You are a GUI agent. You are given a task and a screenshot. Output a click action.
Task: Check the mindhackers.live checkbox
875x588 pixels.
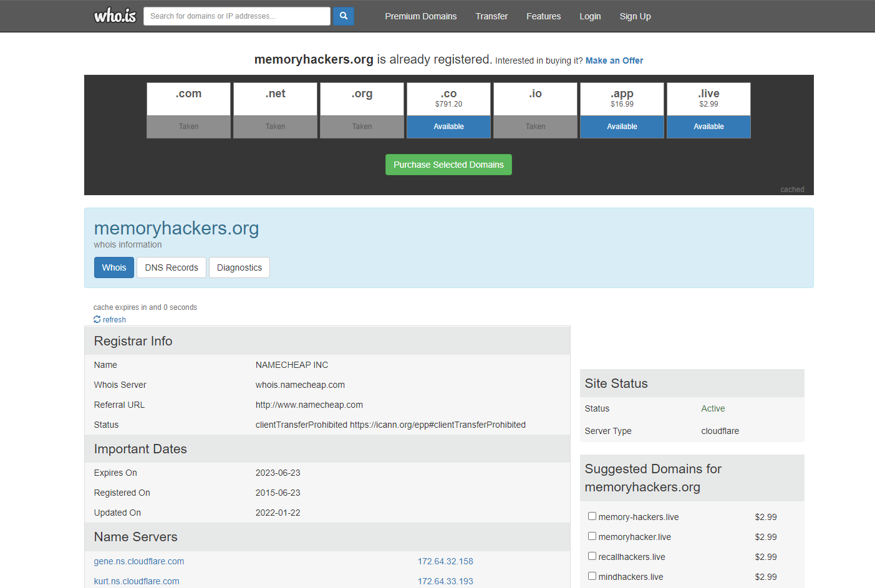[x=592, y=576]
